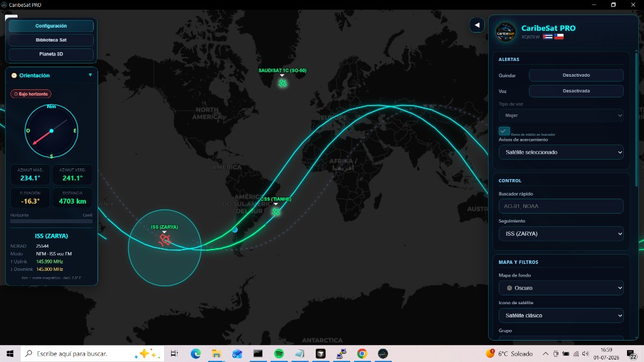Select the ISS (ZARYA) satellite icon on map

165,239
